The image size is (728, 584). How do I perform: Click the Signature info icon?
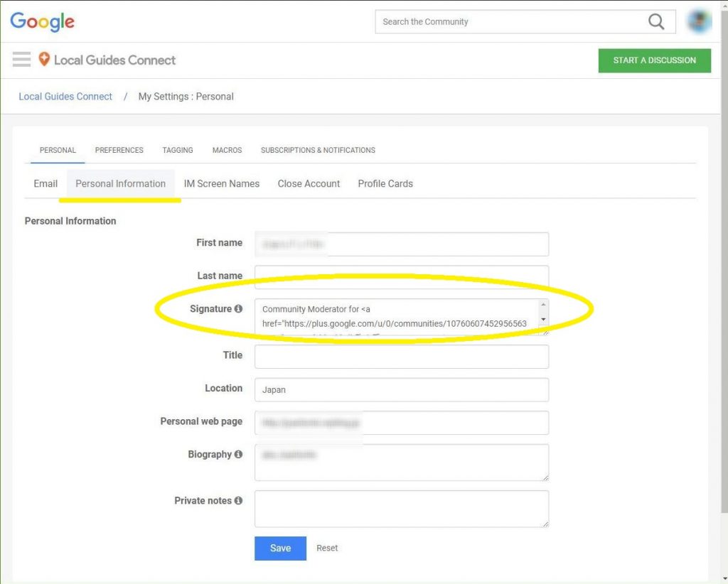(x=238, y=308)
